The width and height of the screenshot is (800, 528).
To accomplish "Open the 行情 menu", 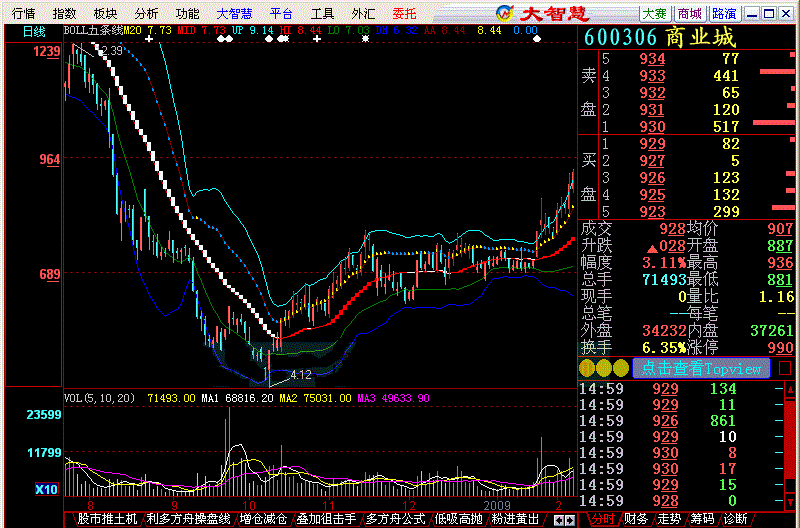I will 23,14.
